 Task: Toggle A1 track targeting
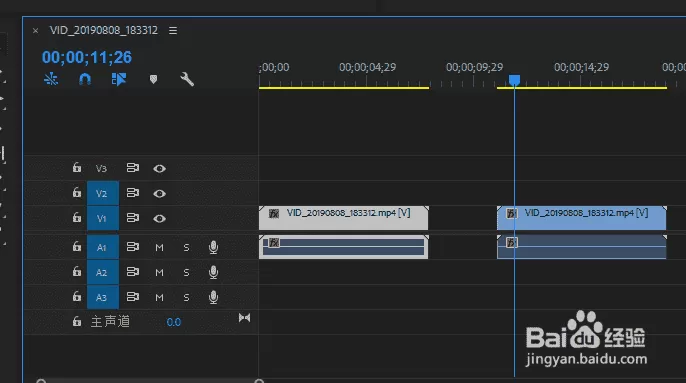[103, 248]
